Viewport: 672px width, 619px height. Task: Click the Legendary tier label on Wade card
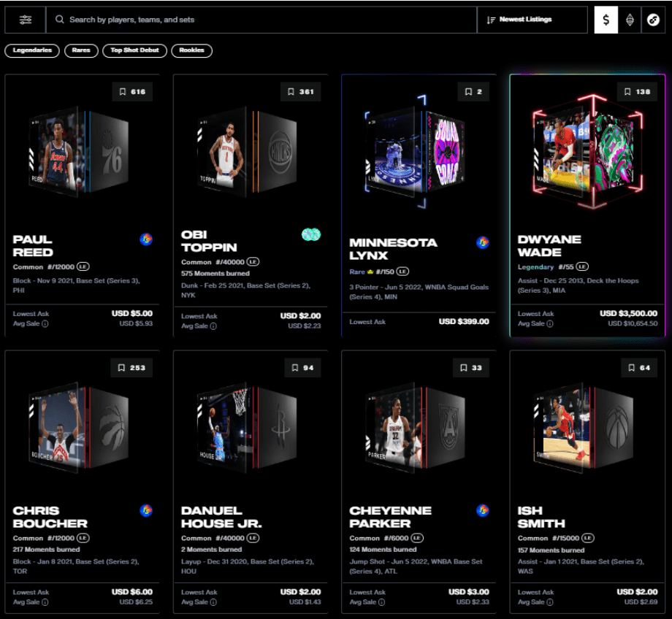[x=535, y=267]
